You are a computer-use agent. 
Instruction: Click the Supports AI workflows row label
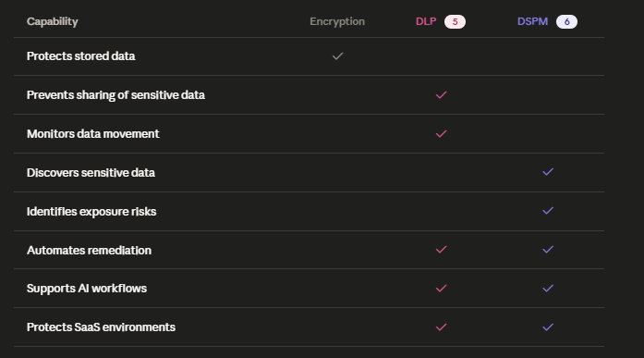pyautogui.click(x=87, y=289)
